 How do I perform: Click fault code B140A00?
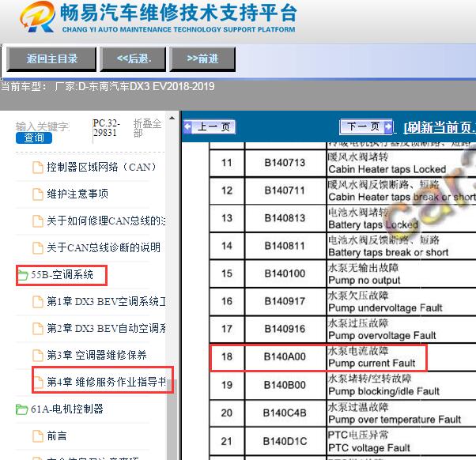285,356
